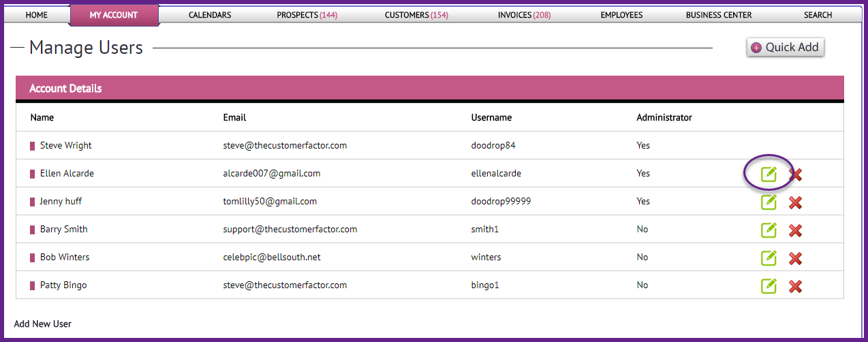Switch to the INVOICES (208) tab
The height and width of the screenshot is (342, 868).
525,15
